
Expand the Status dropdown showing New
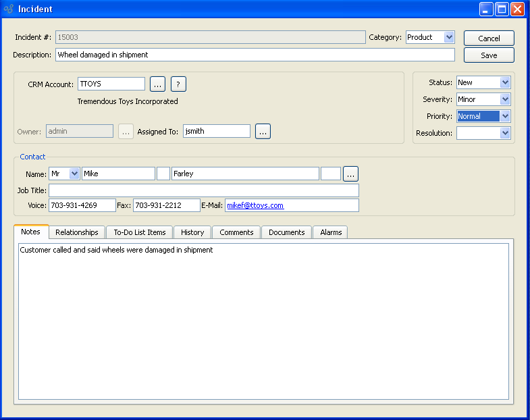tap(483, 82)
